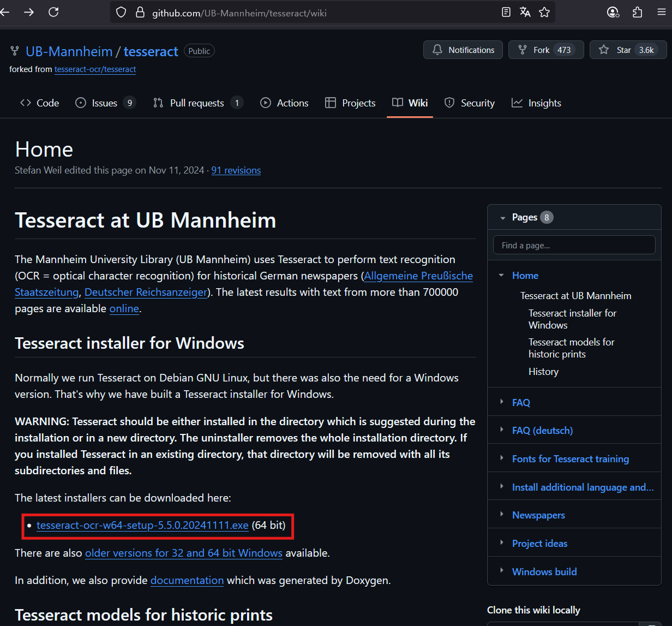The height and width of the screenshot is (626, 672).
Task: Open older versions for 32 and 64 bit Windows
Action: coord(184,553)
